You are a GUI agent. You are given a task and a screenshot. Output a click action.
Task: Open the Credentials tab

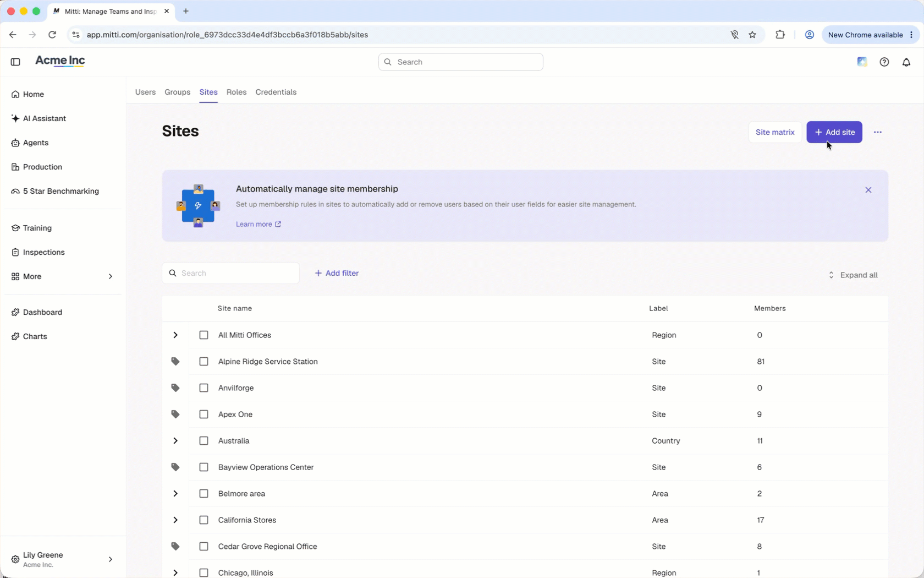click(276, 92)
